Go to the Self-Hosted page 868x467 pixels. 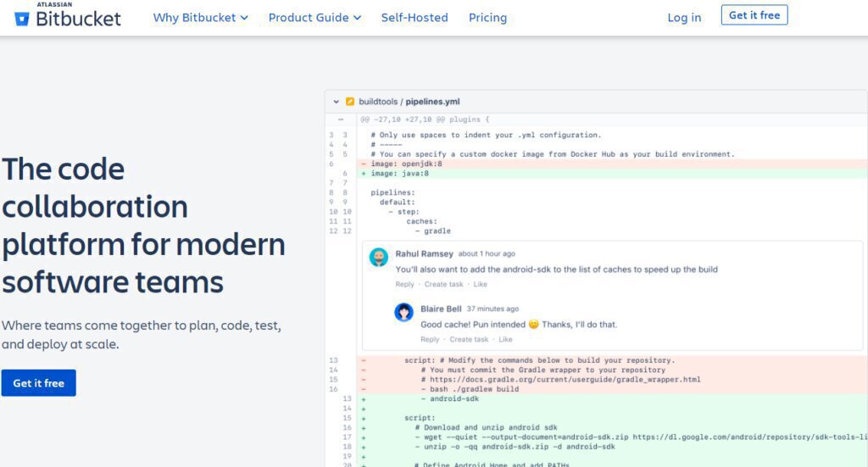[414, 18]
